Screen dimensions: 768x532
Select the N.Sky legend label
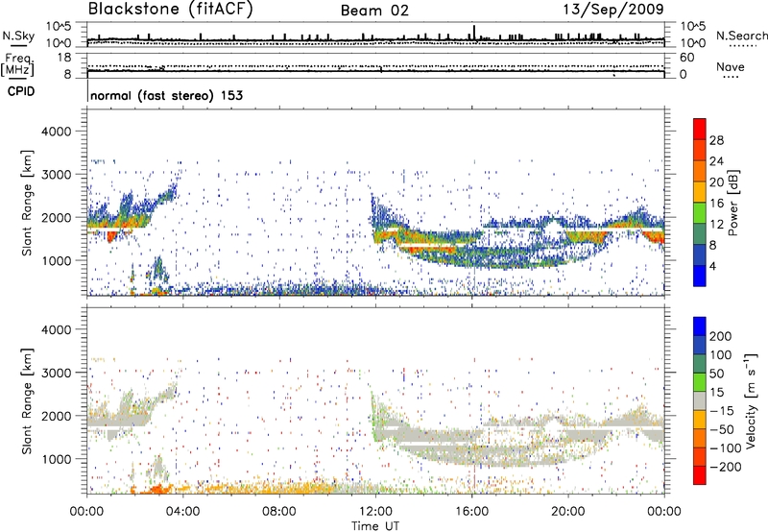click(x=18, y=36)
